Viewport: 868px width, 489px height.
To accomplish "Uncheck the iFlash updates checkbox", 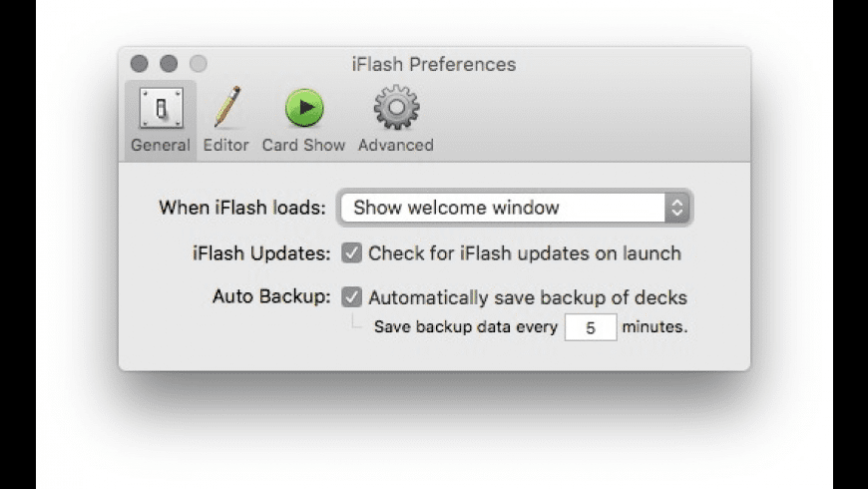I will pyautogui.click(x=351, y=253).
